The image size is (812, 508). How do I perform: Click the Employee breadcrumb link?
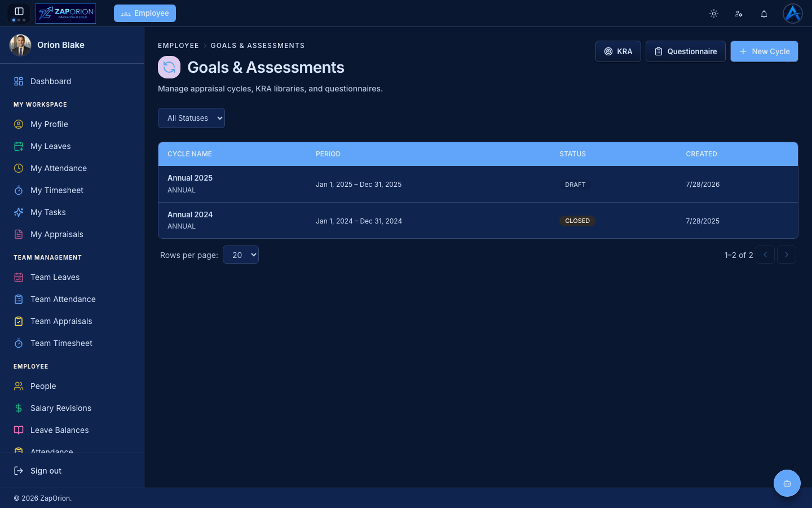click(178, 46)
